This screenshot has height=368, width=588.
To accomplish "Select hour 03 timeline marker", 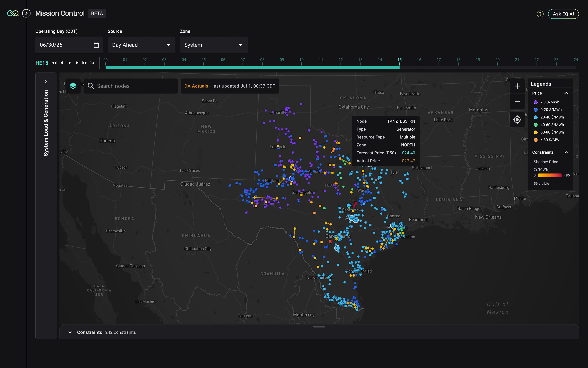I will (x=164, y=60).
